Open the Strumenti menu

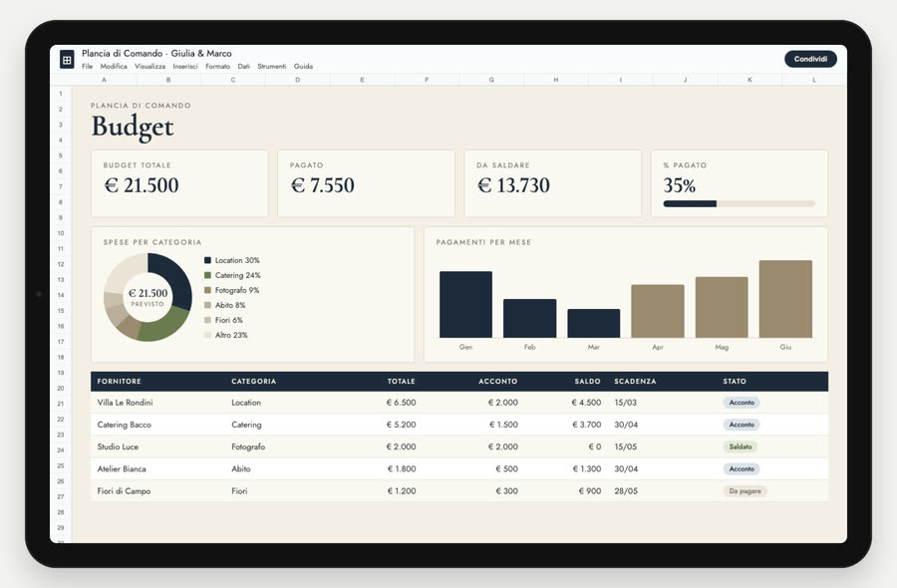(272, 67)
